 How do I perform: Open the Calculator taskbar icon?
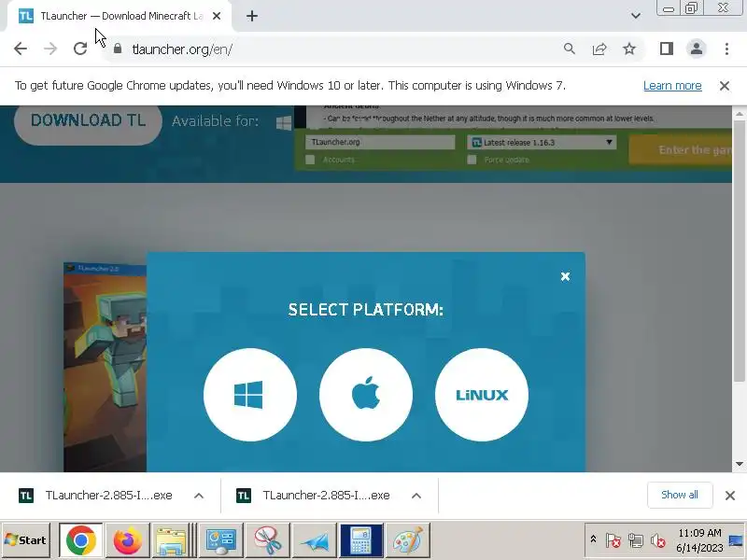click(x=360, y=540)
